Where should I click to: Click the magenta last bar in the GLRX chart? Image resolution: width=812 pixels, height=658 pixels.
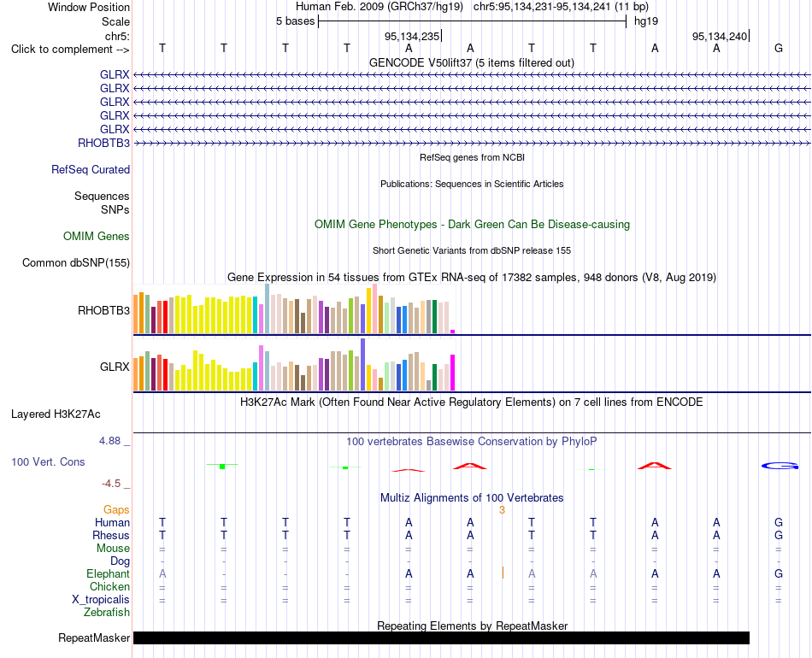(453, 373)
